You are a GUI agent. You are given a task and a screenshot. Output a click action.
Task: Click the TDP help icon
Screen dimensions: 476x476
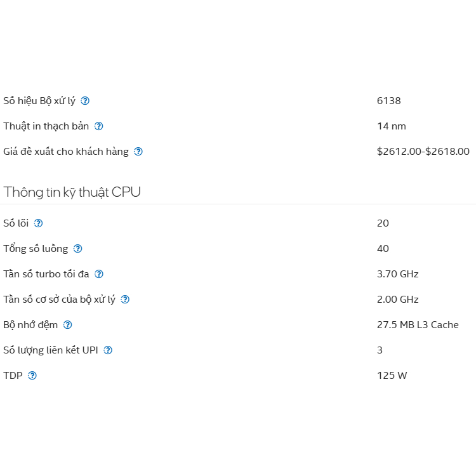pyautogui.click(x=32, y=376)
